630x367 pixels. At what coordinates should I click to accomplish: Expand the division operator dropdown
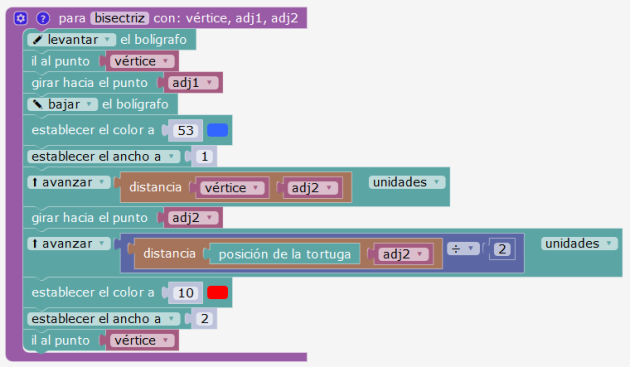[463, 249]
